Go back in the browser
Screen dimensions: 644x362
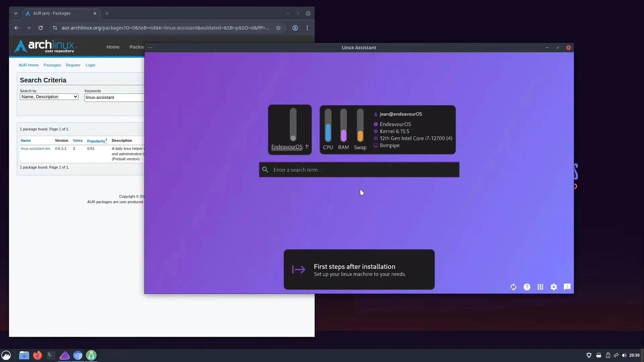(16, 28)
